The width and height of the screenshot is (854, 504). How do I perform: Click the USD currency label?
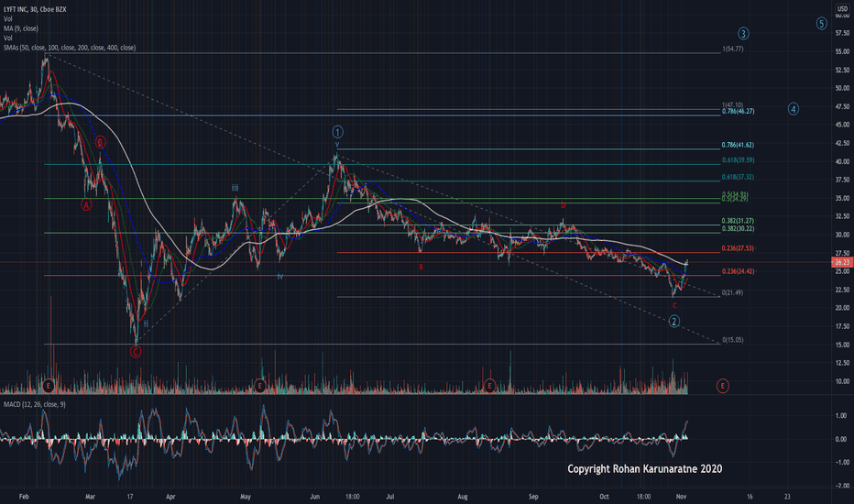(x=842, y=9)
